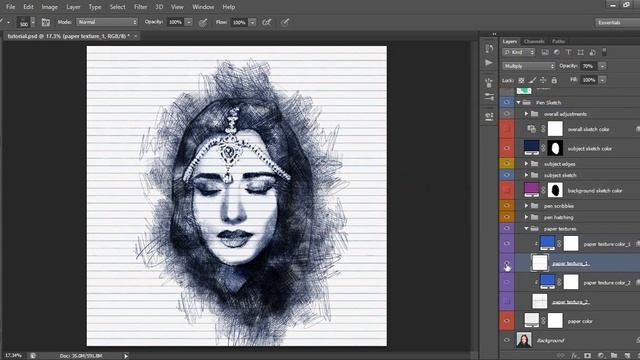
Task: Add layer mask icon at panel bottom
Action: (x=588, y=356)
